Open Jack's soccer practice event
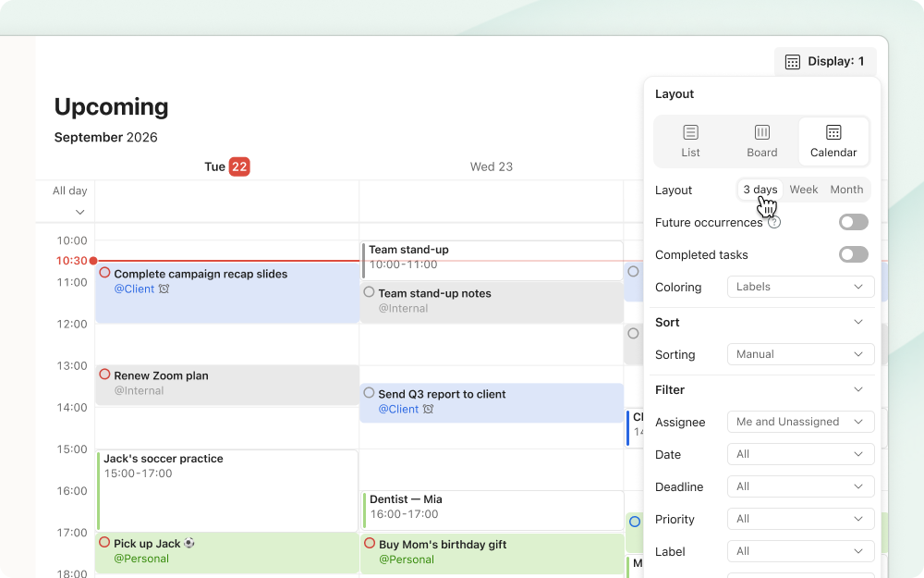 (x=227, y=491)
